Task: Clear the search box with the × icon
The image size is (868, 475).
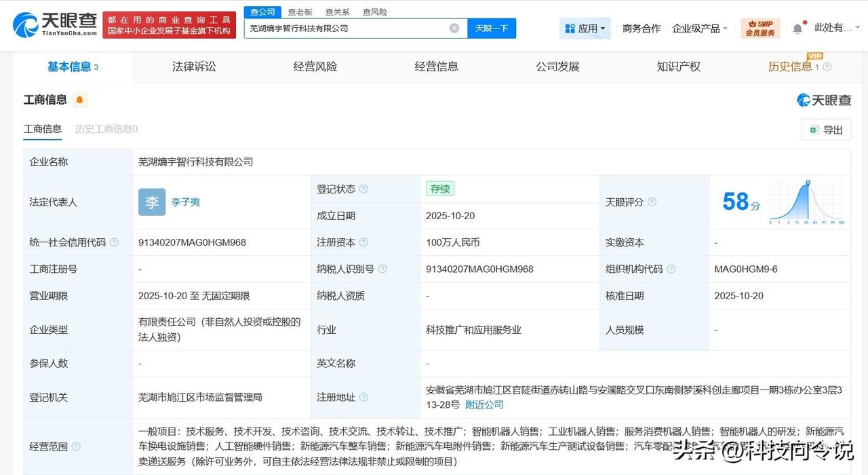Action: 454,27
